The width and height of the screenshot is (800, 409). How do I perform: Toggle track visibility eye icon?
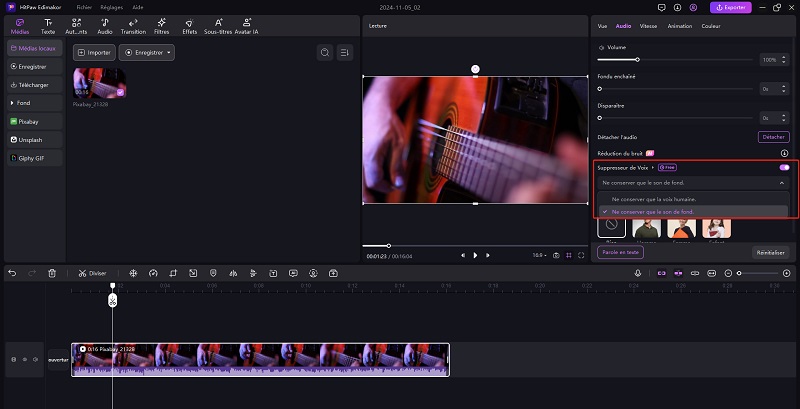coord(25,359)
